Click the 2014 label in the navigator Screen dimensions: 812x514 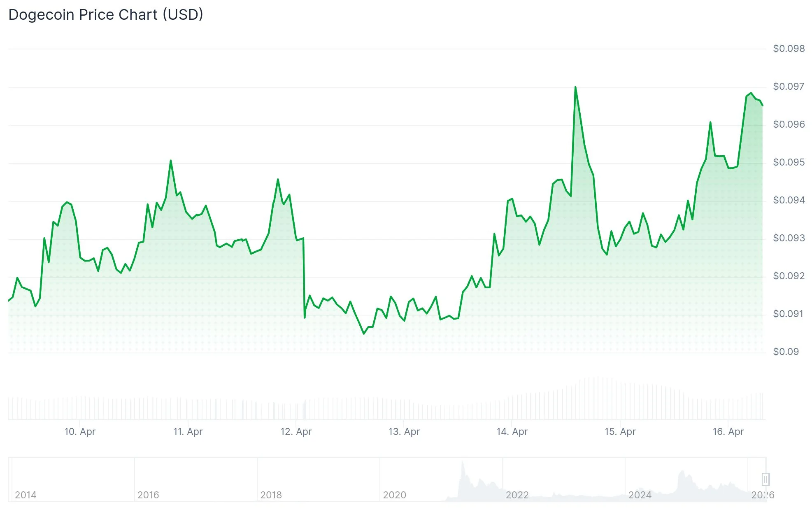tap(26, 495)
